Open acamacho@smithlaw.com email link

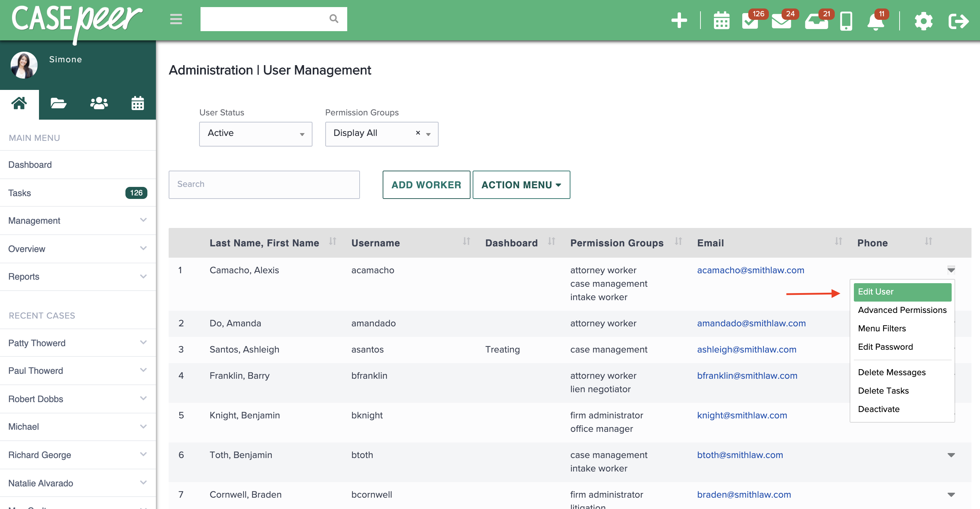click(750, 270)
